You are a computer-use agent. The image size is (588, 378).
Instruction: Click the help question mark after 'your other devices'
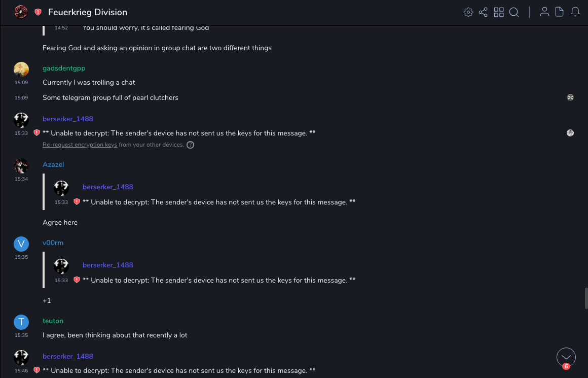191,145
